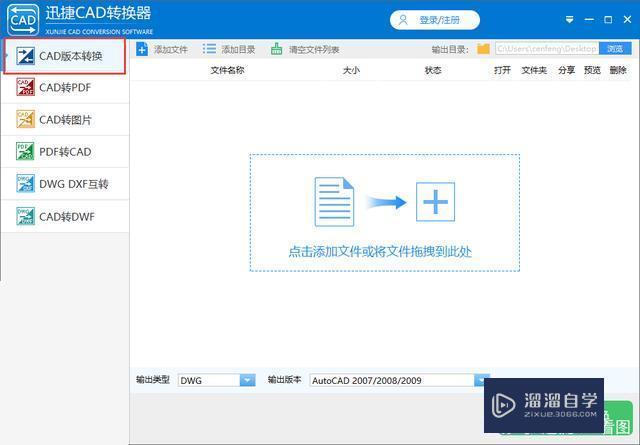Maximize the converter window
This screenshot has width=640, height=445.
(608, 20)
